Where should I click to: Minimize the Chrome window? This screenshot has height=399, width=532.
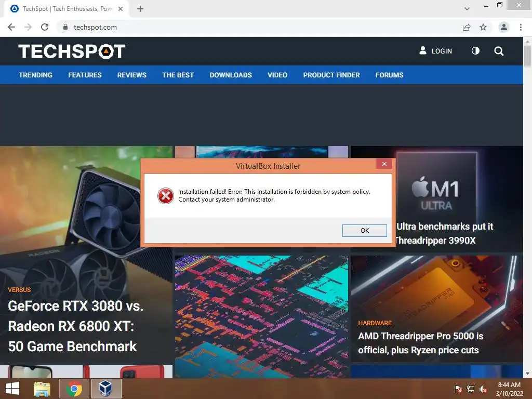point(486,5)
